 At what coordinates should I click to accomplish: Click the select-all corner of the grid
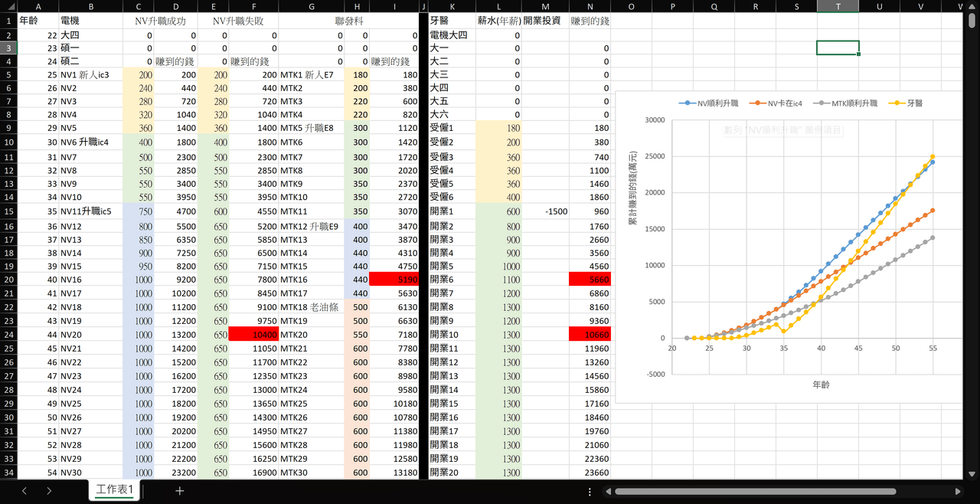pyautogui.click(x=8, y=6)
